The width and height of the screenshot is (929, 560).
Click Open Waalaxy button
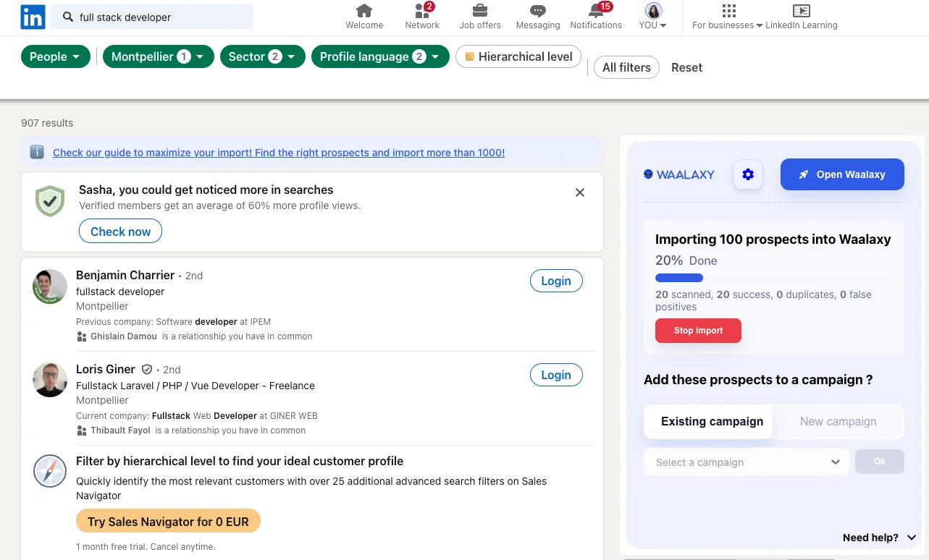842,174
